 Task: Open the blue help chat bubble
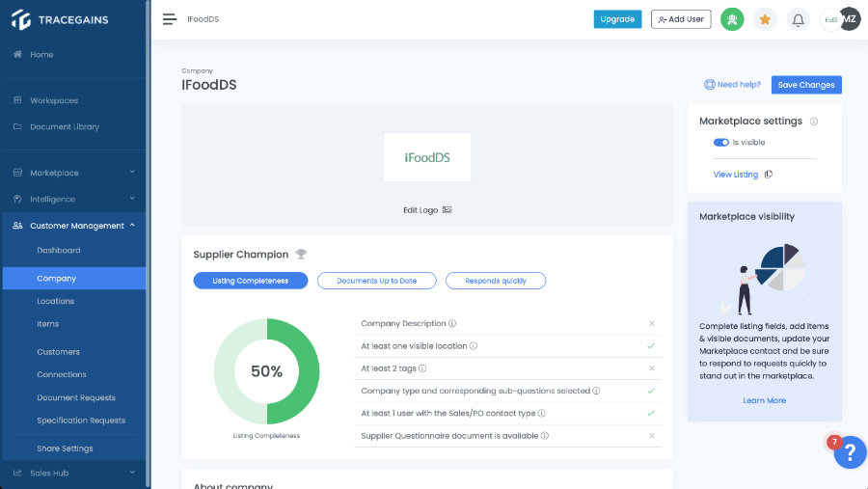point(850,452)
